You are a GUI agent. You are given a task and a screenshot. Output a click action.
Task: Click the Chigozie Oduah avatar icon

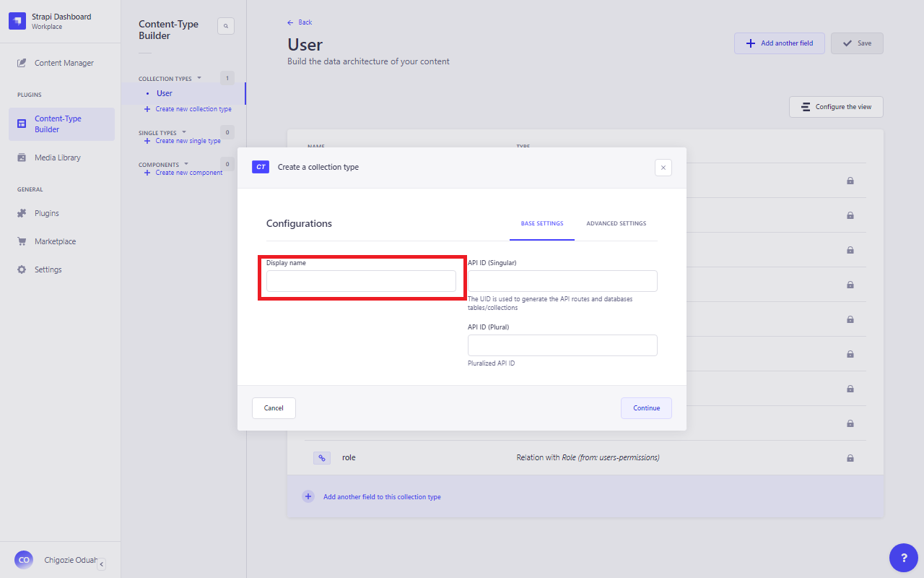(24, 560)
